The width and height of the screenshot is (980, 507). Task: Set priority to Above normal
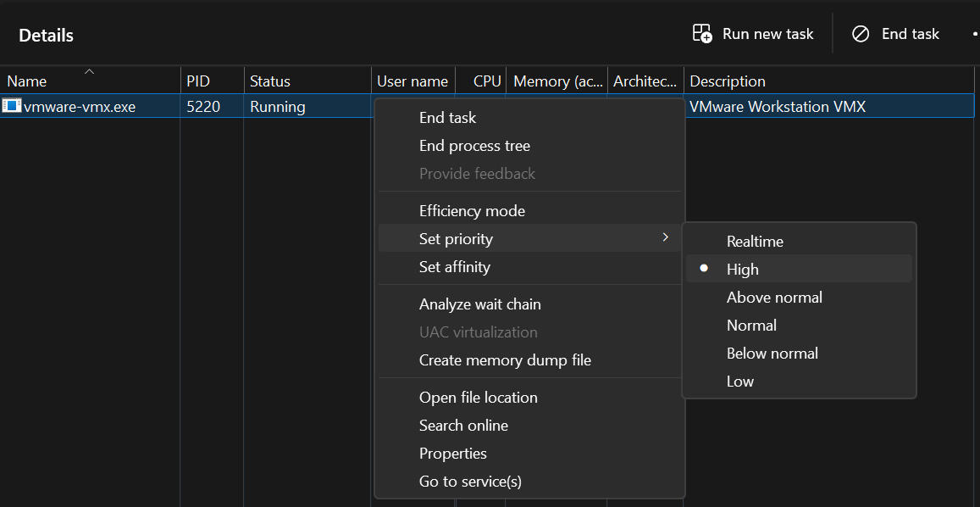click(774, 298)
